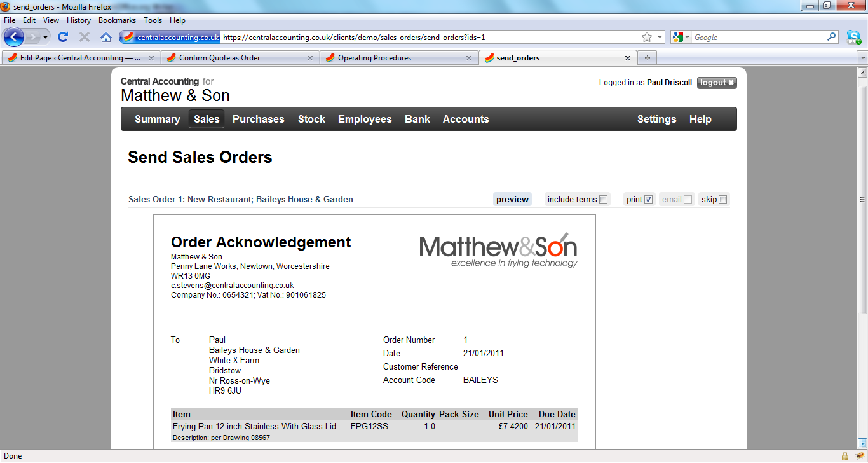
Task: Open the Tools menu
Action: (x=153, y=20)
